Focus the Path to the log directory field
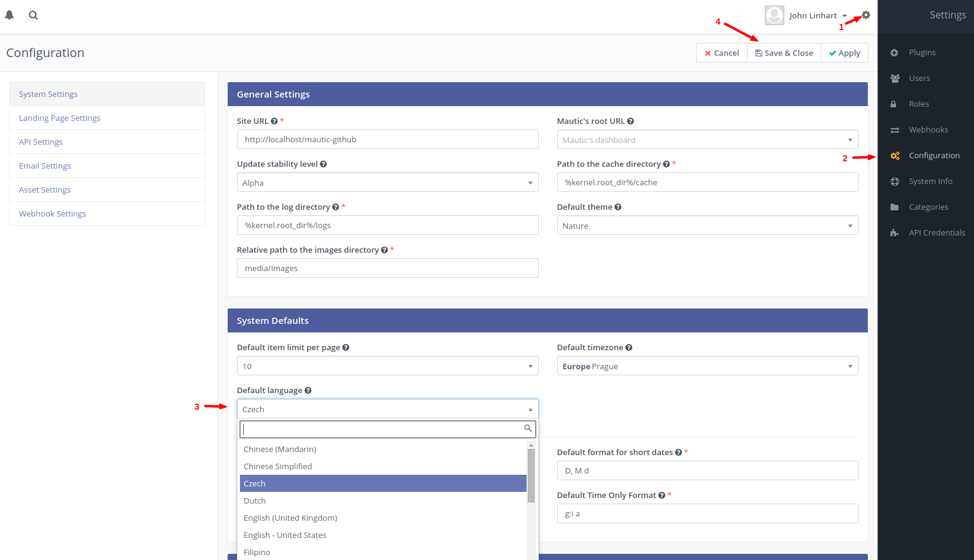Image resolution: width=974 pixels, height=560 pixels. (388, 225)
